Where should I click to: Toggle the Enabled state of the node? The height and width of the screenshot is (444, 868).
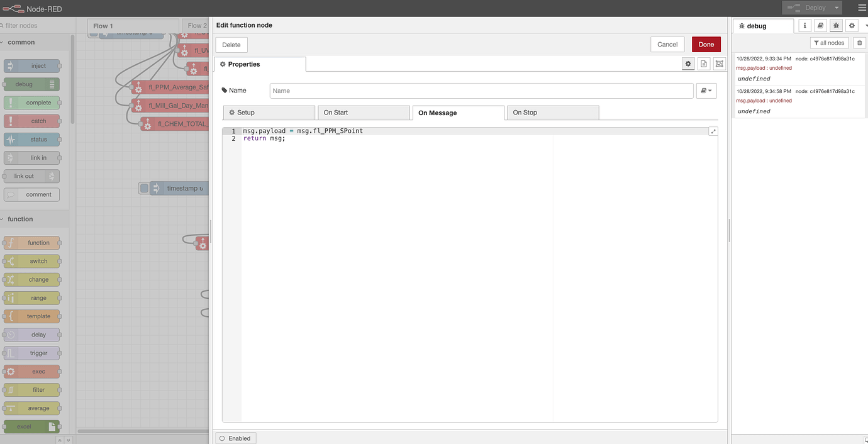(x=236, y=438)
